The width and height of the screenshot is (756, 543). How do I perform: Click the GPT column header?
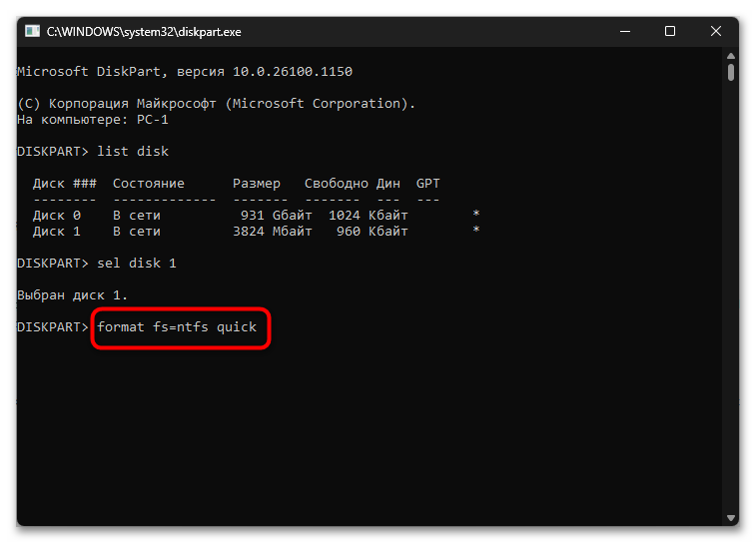pos(428,184)
